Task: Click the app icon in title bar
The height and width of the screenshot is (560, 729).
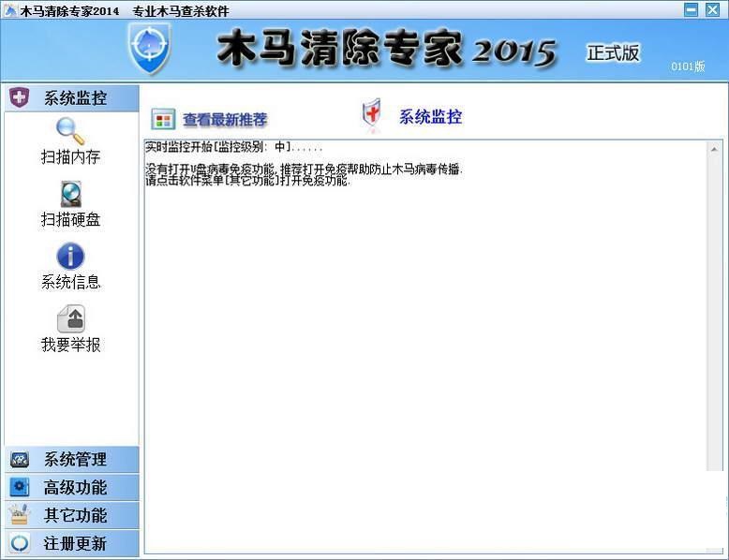Action: click(x=9, y=10)
